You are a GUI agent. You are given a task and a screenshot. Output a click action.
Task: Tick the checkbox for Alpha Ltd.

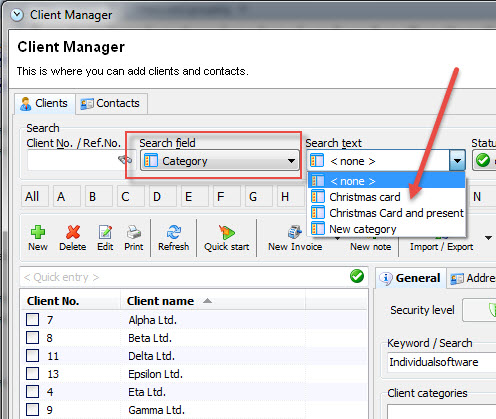[x=32, y=319]
